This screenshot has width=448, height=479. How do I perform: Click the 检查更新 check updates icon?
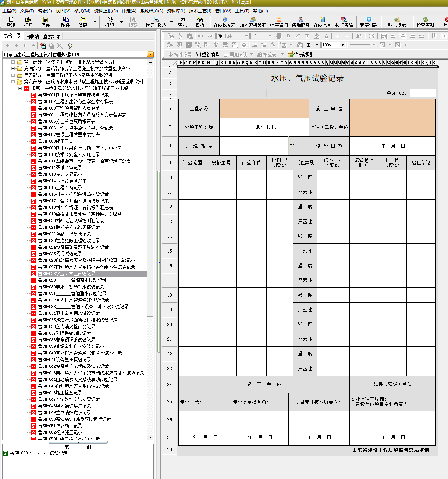point(425,22)
